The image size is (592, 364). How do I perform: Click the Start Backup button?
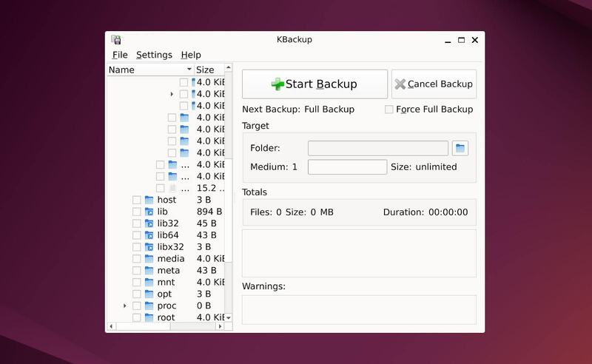pyautogui.click(x=315, y=84)
